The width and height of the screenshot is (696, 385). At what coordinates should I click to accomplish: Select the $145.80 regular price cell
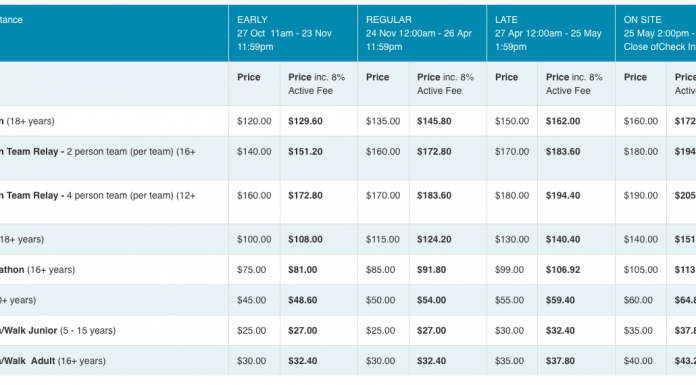point(434,121)
